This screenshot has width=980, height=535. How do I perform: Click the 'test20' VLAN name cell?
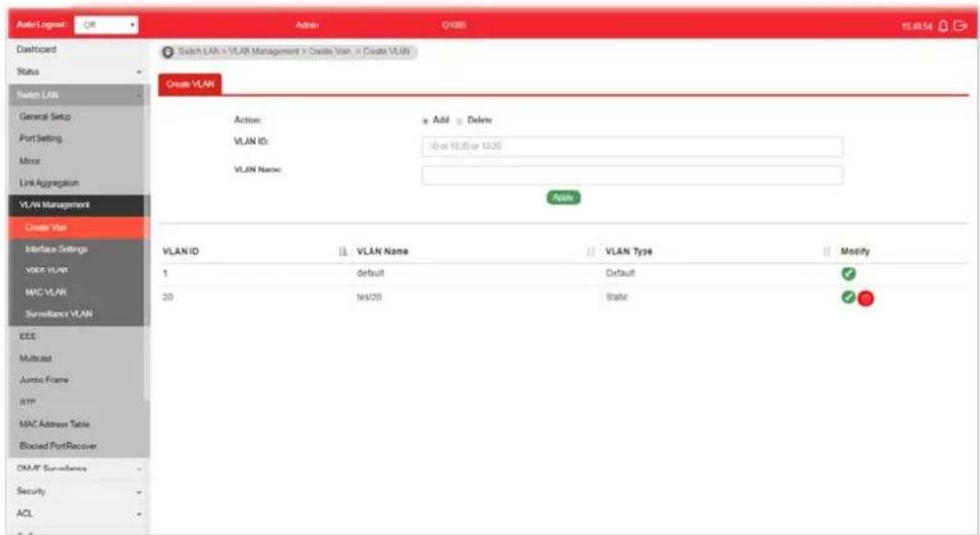[369, 297]
